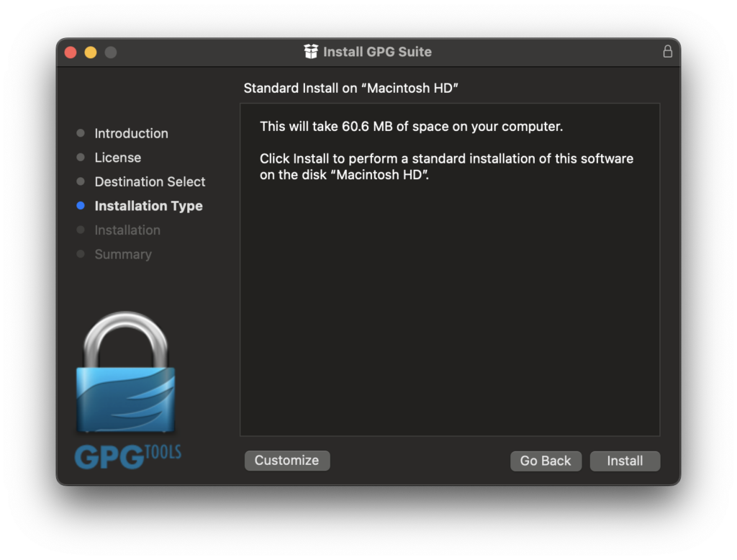
Task: Select the License step in sidebar
Action: tap(117, 158)
